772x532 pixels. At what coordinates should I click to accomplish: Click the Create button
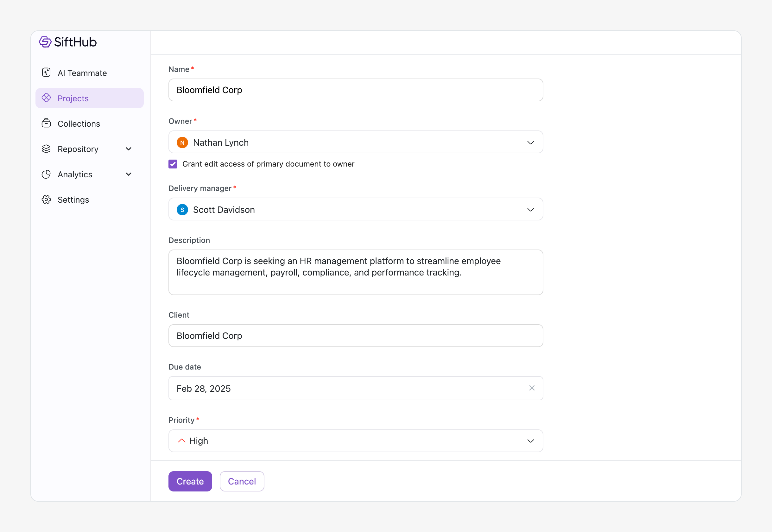tap(190, 481)
